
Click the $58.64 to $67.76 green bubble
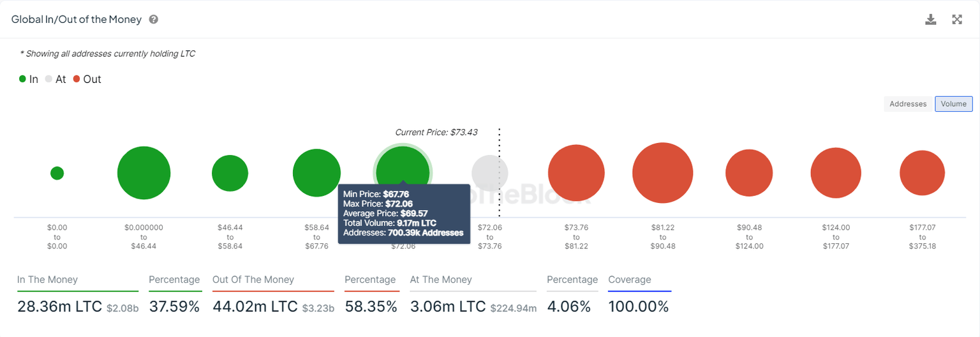click(316, 173)
